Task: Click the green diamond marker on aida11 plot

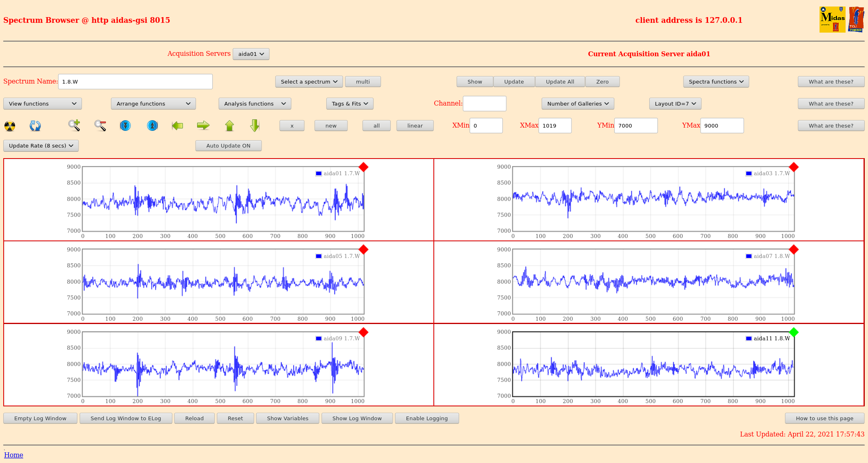Action: 793,332
